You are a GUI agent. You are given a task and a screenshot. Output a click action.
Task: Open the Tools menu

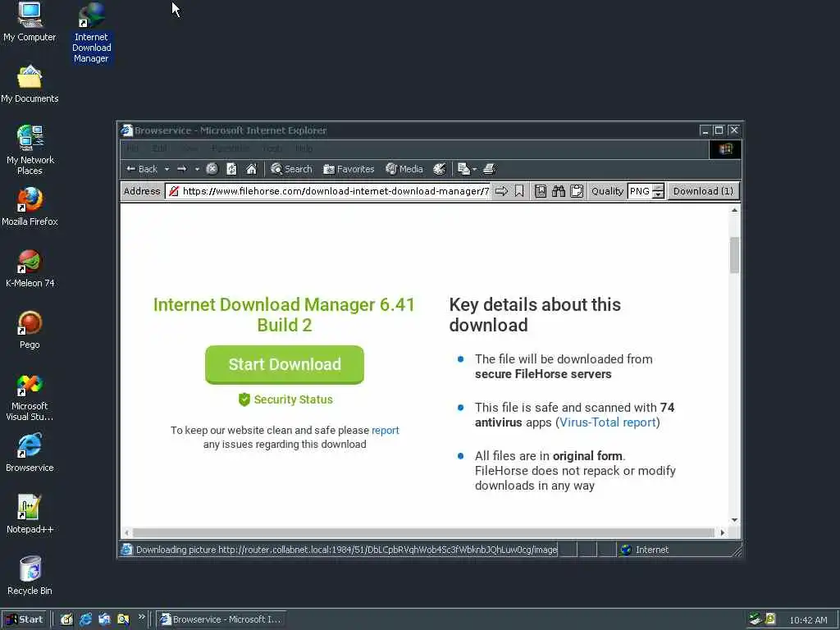pos(272,148)
